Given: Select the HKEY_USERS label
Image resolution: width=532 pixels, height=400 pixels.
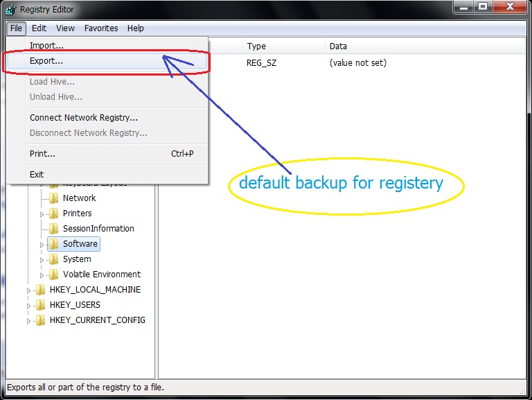Looking at the screenshot, I should (x=75, y=305).
